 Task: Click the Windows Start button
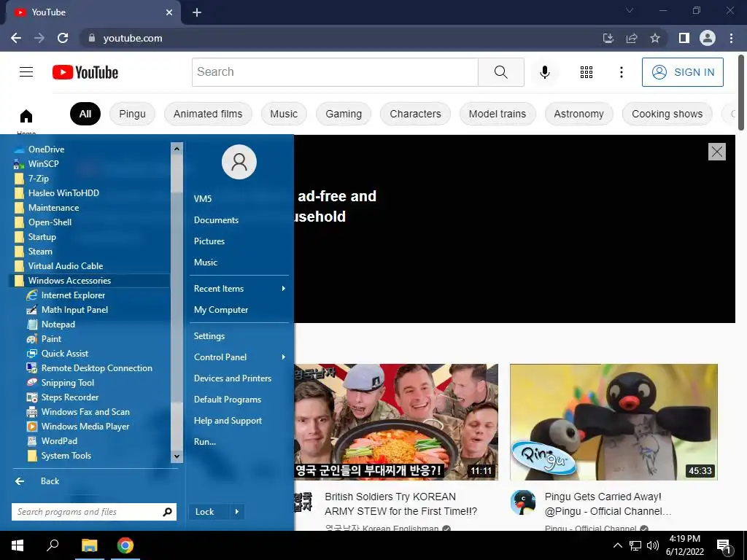tap(18, 545)
